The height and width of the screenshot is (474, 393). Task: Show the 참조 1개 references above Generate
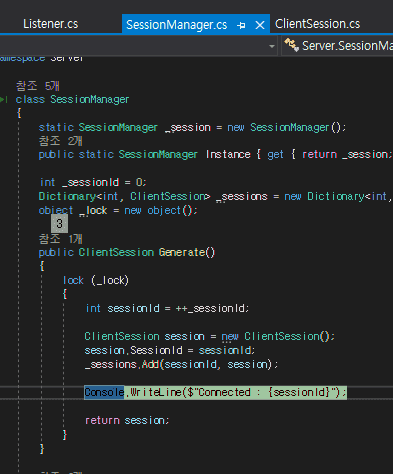[x=60, y=239]
